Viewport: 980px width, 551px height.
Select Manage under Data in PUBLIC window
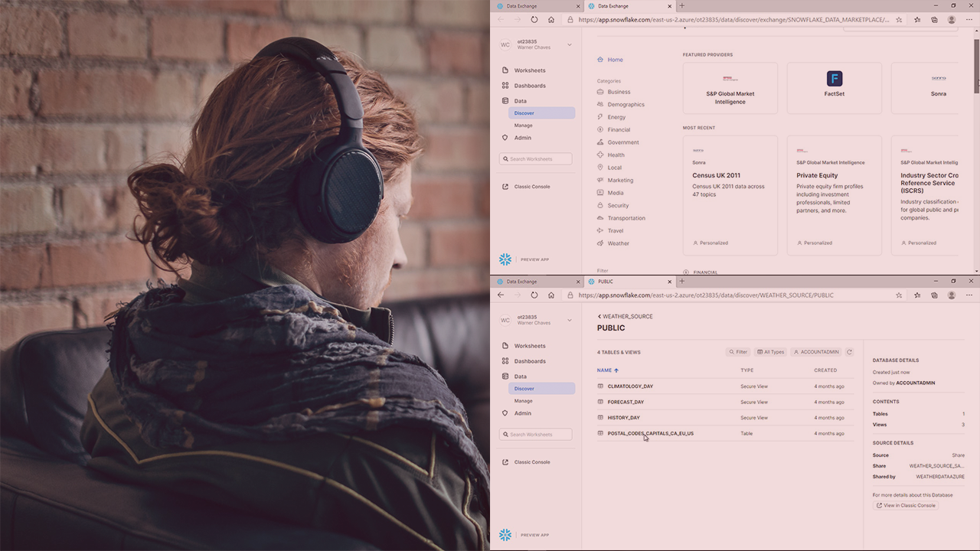[524, 401]
